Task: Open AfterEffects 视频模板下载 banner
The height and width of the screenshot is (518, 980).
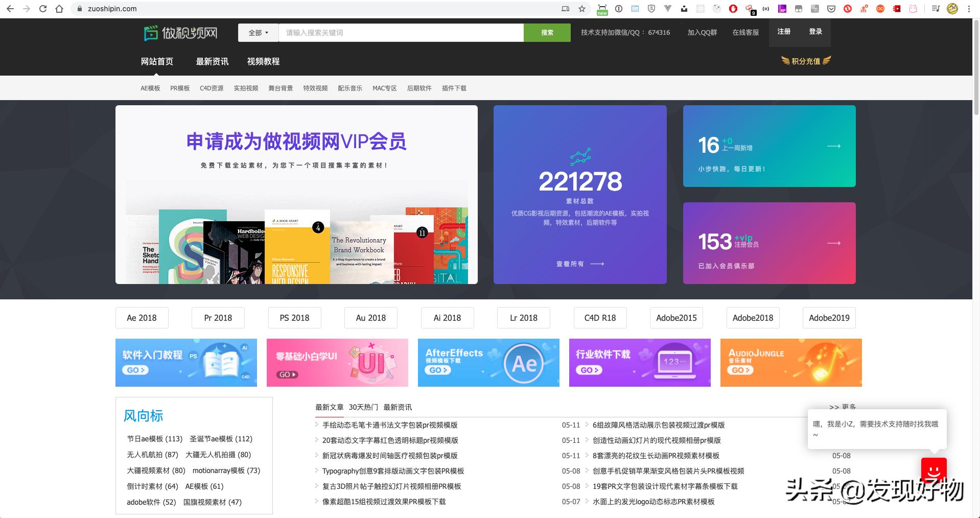Action: pos(488,363)
